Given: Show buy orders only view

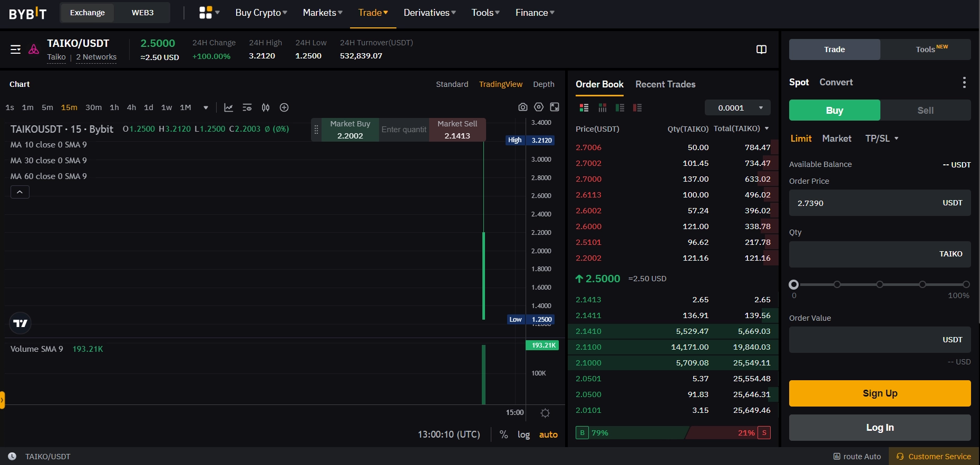Looking at the screenshot, I should pyautogui.click(x=620, y=107).
